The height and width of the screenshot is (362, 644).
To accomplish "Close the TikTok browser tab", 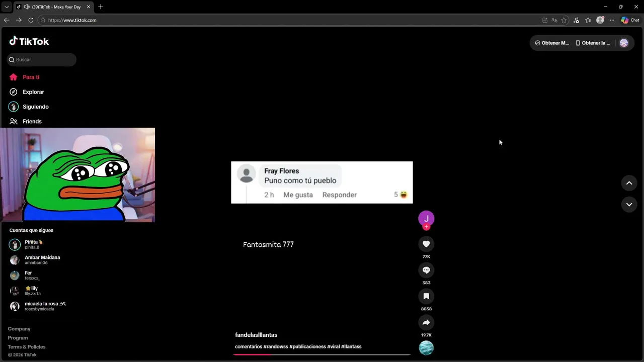I will (x=89, y=7).
